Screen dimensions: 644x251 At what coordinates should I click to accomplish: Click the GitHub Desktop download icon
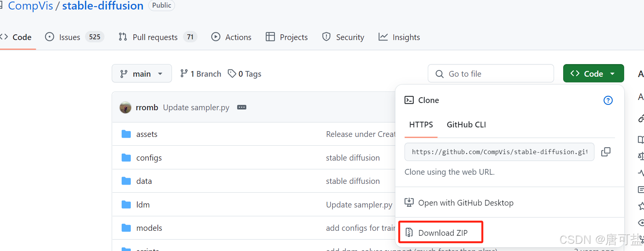[409, 202]
